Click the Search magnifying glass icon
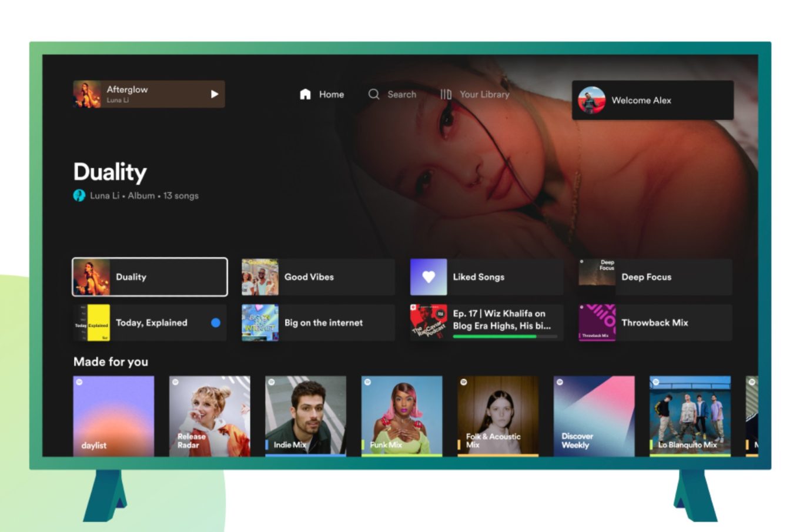Screen dimensions: 803x532 (x=374, y=94)
